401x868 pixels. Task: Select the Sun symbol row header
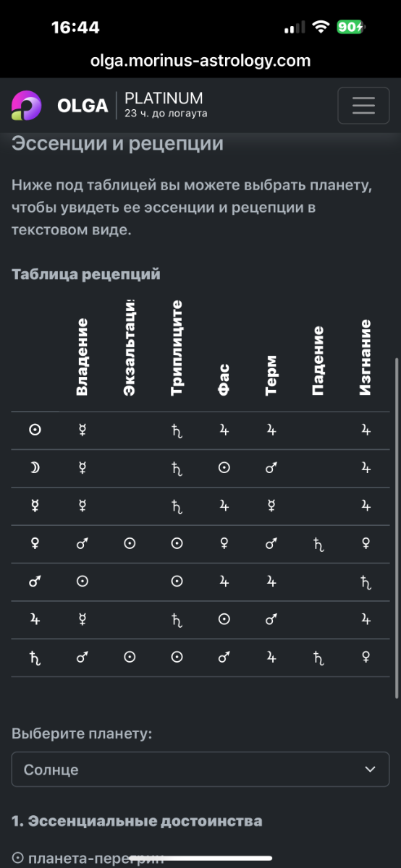point(35,430)
